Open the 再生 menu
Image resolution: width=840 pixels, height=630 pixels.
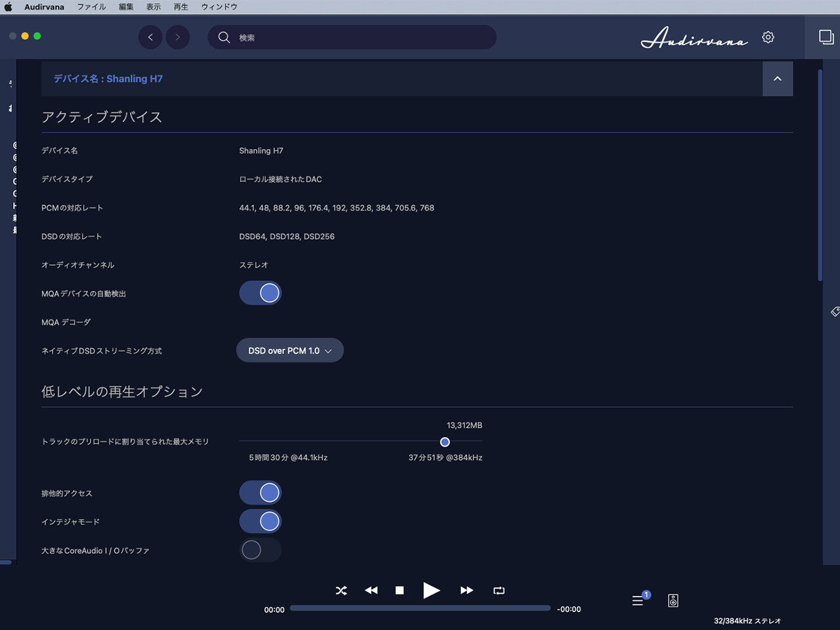[181, 7]
